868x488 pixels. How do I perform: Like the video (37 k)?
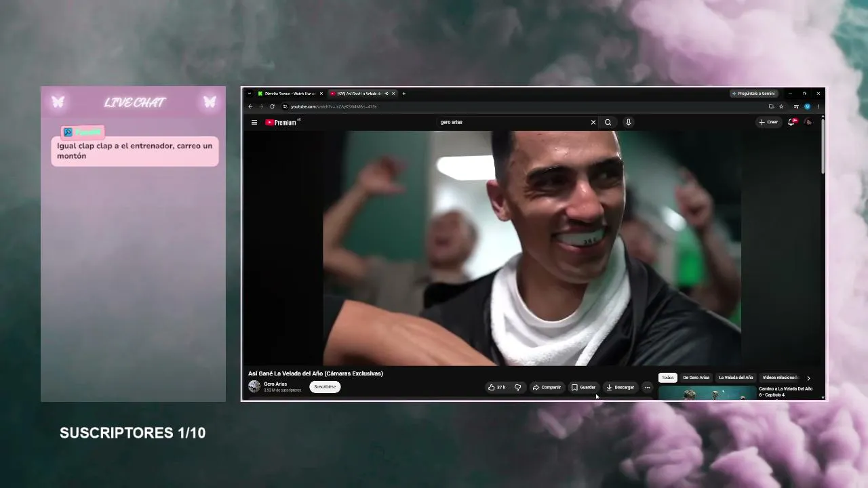497,388
